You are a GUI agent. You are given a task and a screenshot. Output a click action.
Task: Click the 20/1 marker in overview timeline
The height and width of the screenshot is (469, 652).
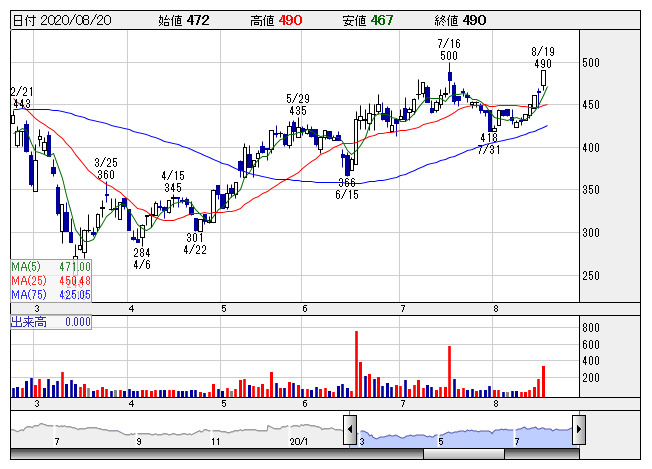tap(299, 441)
